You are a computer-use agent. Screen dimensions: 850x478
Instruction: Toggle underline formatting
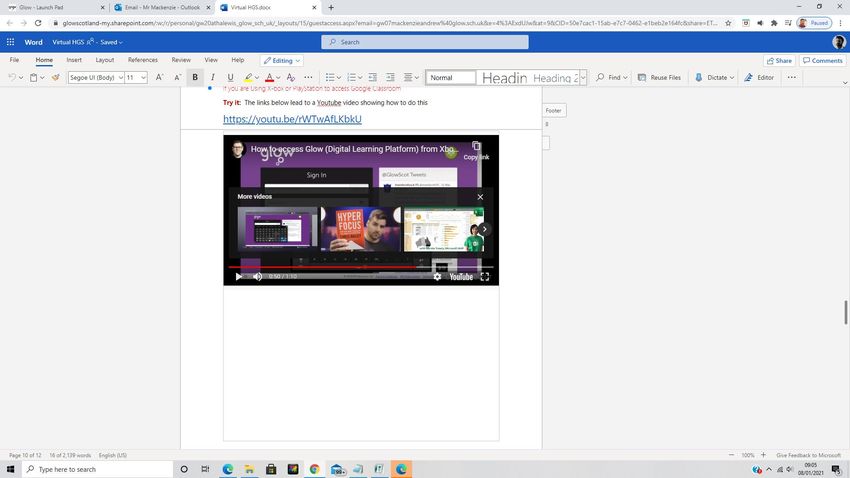[x=230, y=77]
